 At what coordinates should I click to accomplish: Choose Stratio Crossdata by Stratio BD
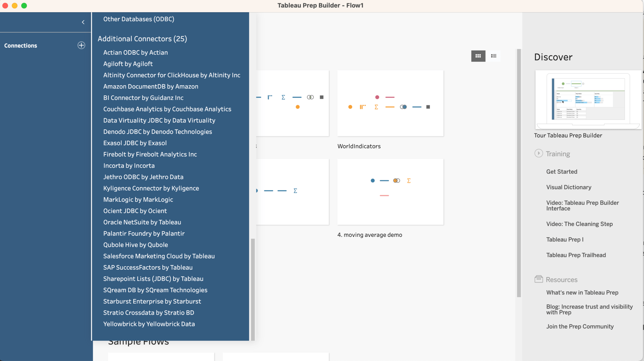click(148, 312)
